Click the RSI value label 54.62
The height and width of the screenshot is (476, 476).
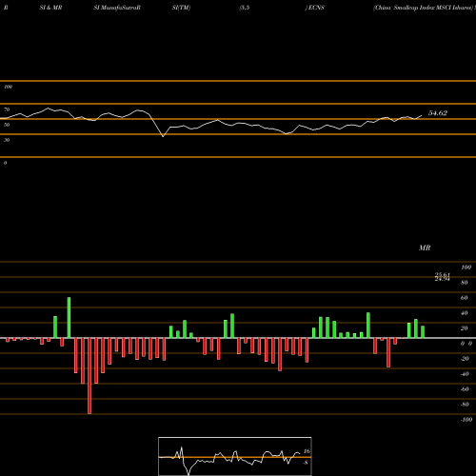438,113
